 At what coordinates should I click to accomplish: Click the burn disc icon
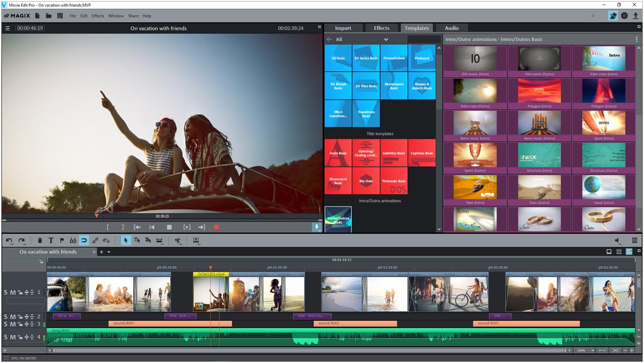point(624,16)
